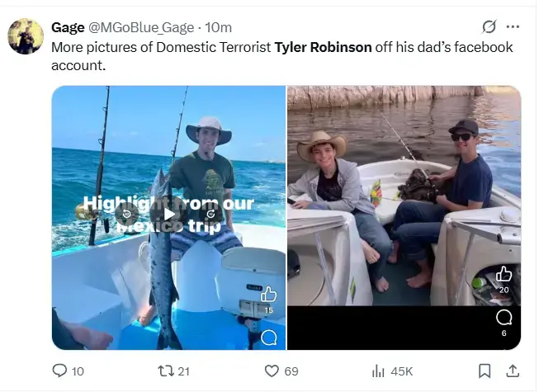Click the display name Gage

pos(68,27)
